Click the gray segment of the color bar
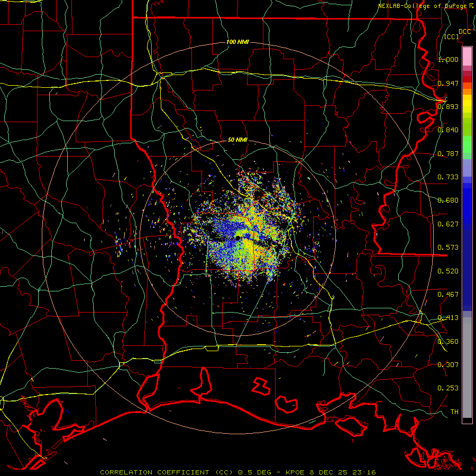 tap(467, 368)
